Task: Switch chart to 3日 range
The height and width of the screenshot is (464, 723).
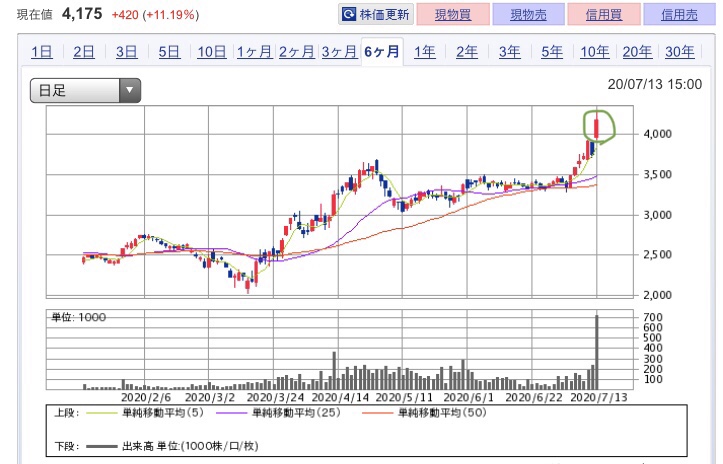Action: pos(126,52)
